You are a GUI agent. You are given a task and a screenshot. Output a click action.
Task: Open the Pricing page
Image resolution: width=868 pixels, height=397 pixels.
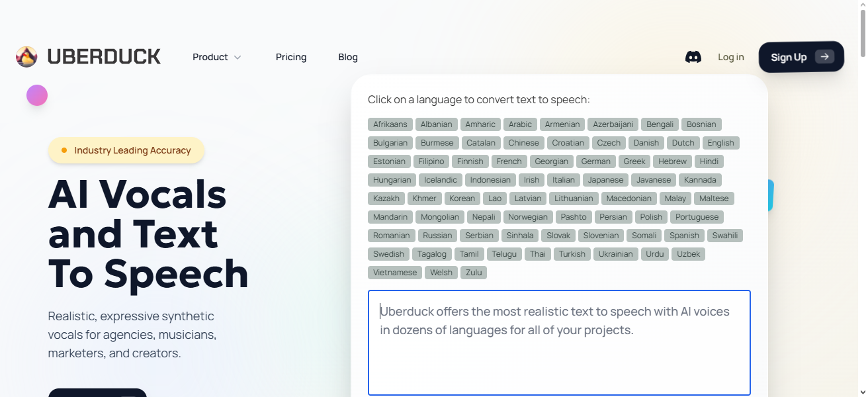291,57
